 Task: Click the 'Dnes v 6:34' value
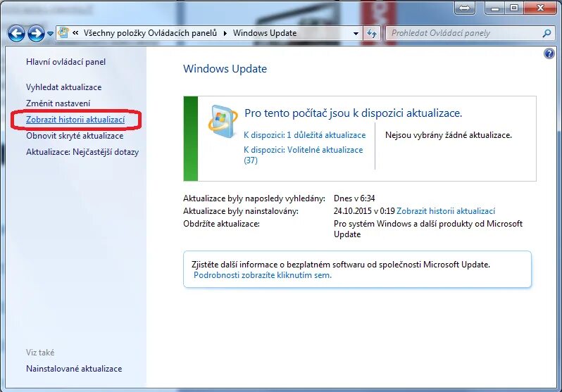pyautogui.click(x=354, y=198)
